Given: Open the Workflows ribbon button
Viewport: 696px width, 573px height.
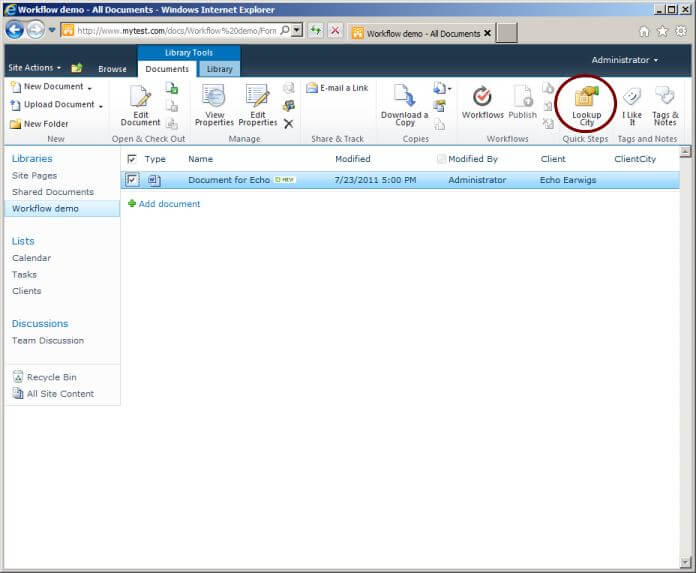Looking at the screenshot, I should (x=482, y=103).
